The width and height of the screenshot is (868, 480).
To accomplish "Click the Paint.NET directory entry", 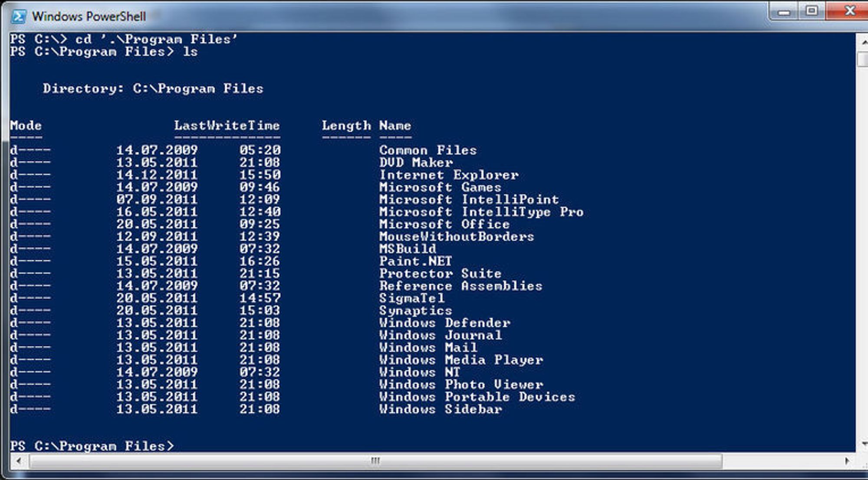I will pos(414,261).
